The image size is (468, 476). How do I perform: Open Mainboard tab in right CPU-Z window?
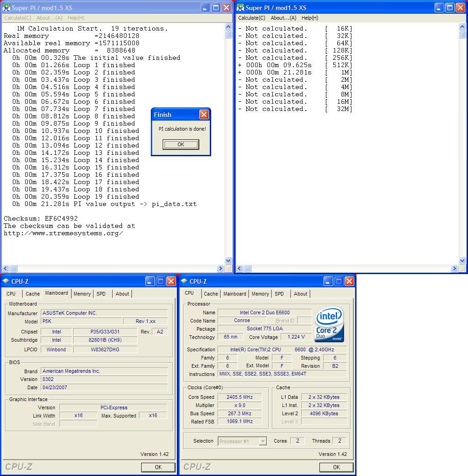pos(235,294)
